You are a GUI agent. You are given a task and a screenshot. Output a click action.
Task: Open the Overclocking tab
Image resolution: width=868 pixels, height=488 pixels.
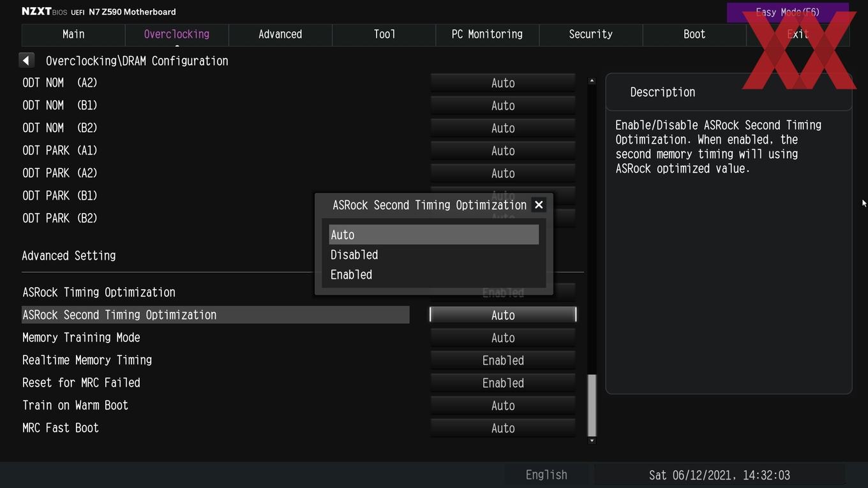tap(177, 34)
